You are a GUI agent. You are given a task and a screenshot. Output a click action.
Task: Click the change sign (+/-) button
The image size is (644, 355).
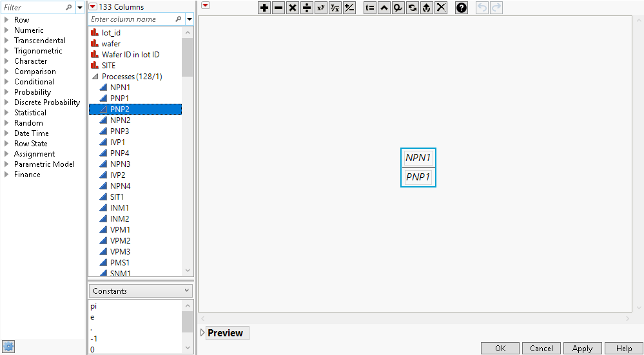349,8
